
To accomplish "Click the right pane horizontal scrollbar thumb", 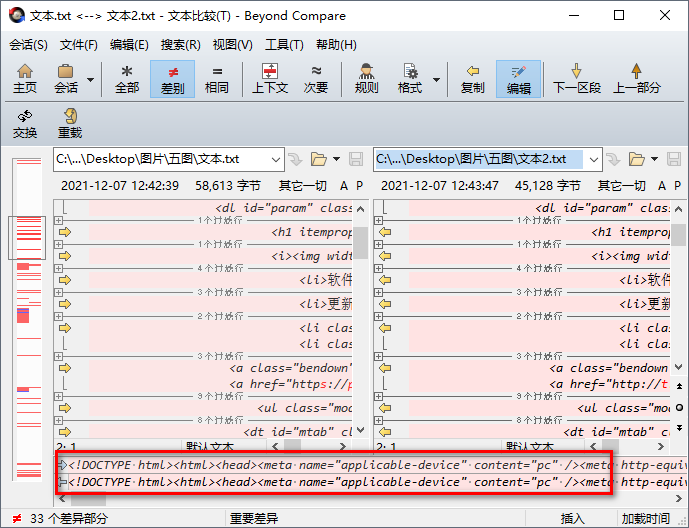I will click(610, 446).
